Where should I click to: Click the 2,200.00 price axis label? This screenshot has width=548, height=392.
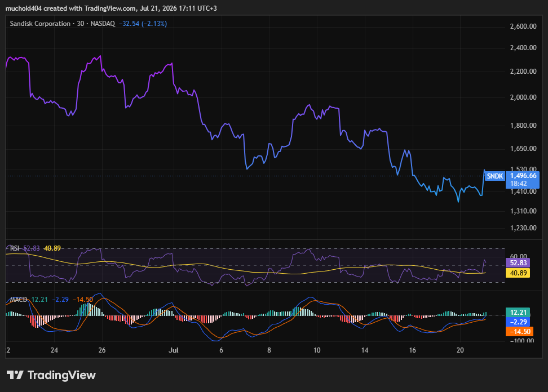tap(523, 72)
